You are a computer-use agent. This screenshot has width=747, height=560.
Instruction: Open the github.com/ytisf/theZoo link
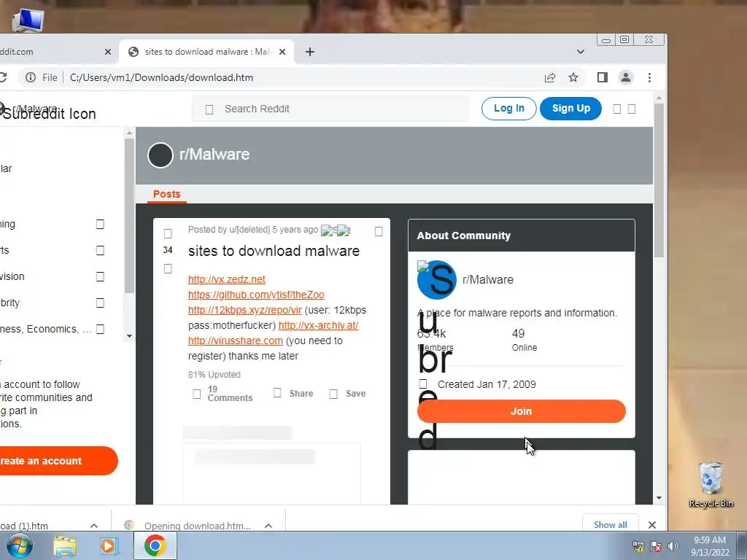click(256, 295)
